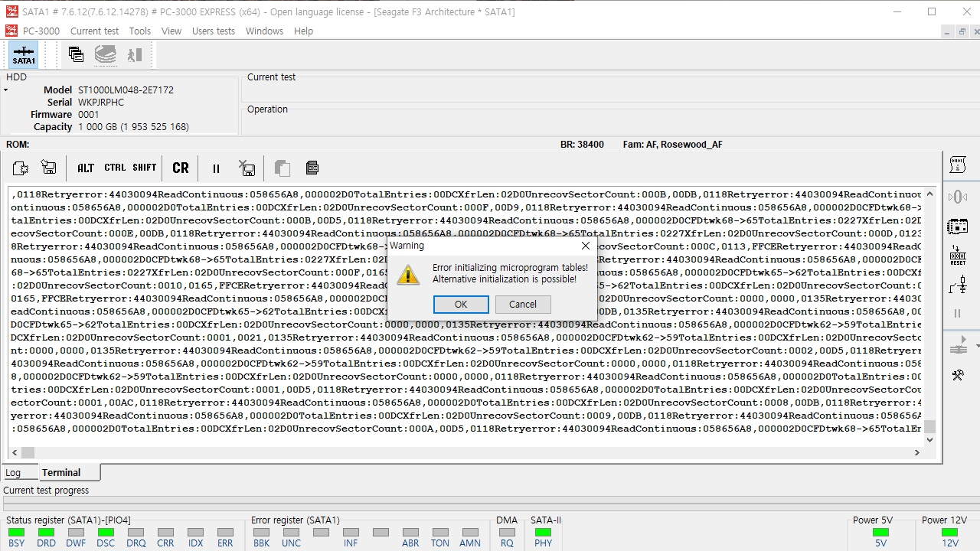The image size is (980, 551).
Task: Save terminal log with the floppy-arrow icon
Action: (x=49, y=168)
